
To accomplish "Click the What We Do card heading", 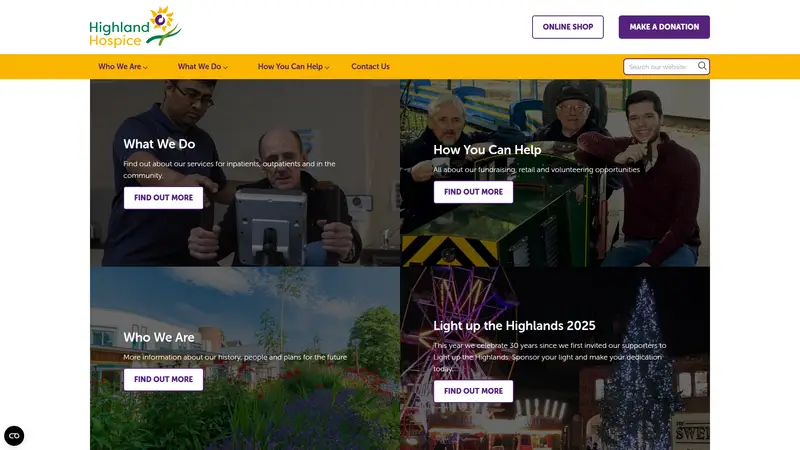I will click(159, 144).
